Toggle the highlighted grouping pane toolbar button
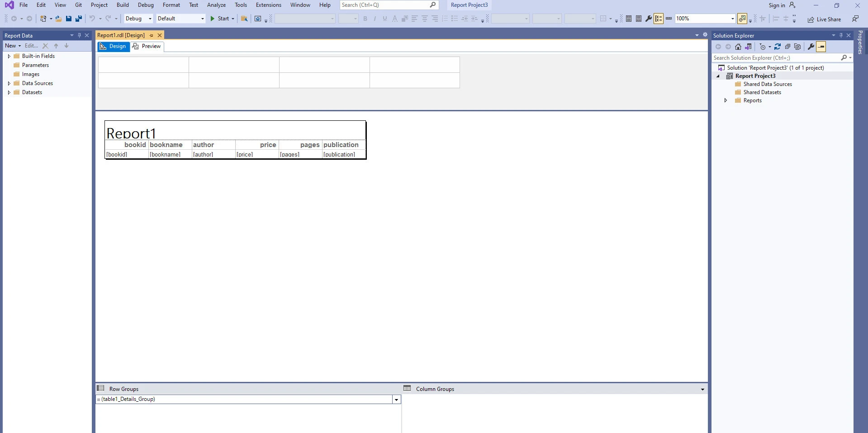The width and height of the screenshot is (868, 433). (659, 19)
